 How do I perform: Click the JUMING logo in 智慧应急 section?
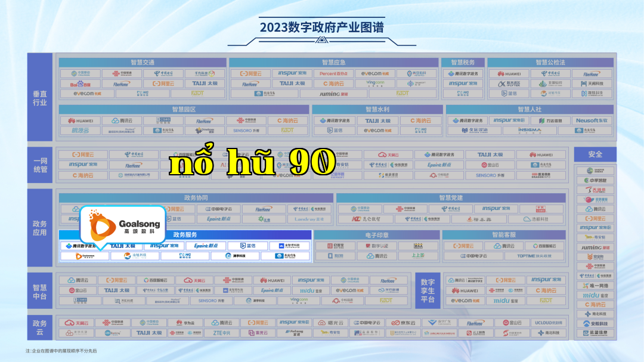[x=333, y=94]
